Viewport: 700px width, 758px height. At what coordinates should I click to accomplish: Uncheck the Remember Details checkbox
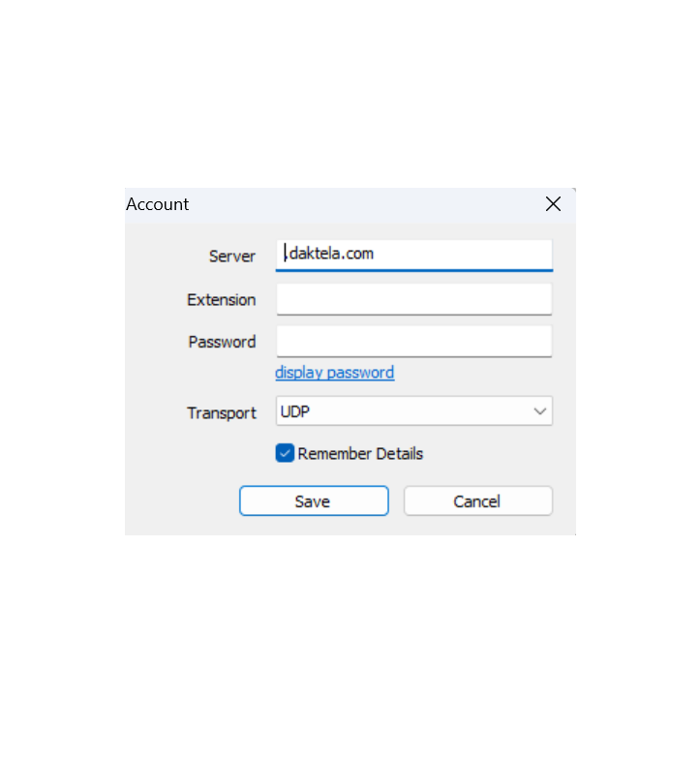285,453
